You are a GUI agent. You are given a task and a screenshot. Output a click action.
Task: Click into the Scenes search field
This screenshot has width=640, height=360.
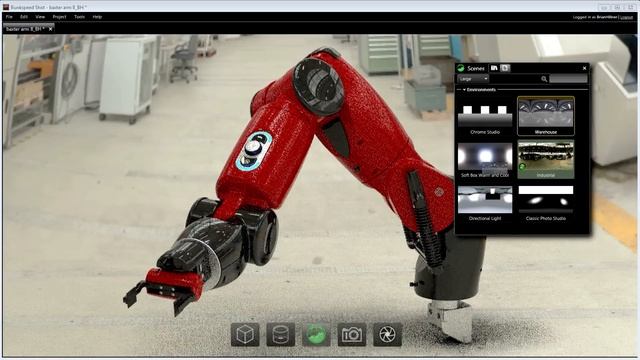click(568, 79)
